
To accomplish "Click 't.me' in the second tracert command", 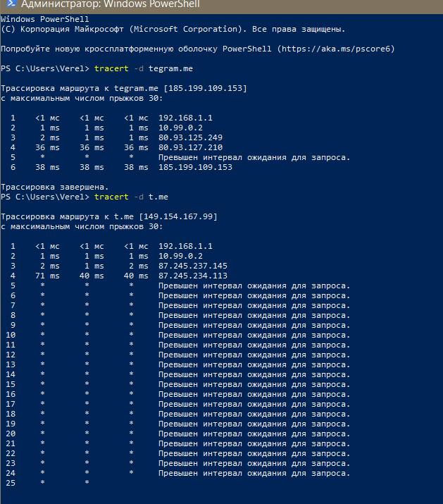I will [x=158, y=197].
